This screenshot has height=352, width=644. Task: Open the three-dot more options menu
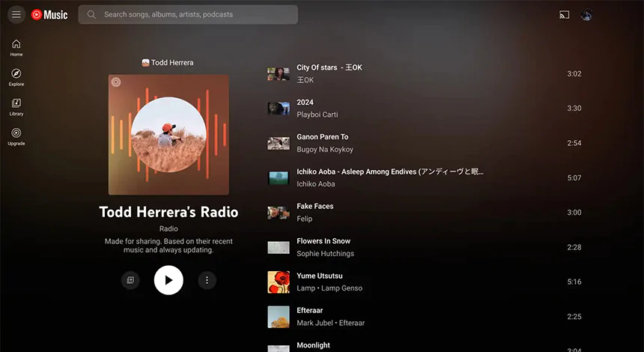207,280
